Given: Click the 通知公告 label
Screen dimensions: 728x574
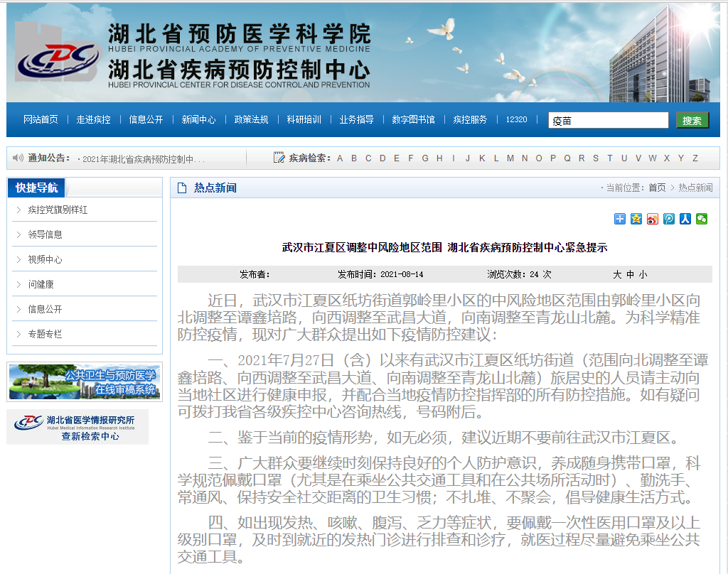Looking at the screenshot, I should click(49, 158).
